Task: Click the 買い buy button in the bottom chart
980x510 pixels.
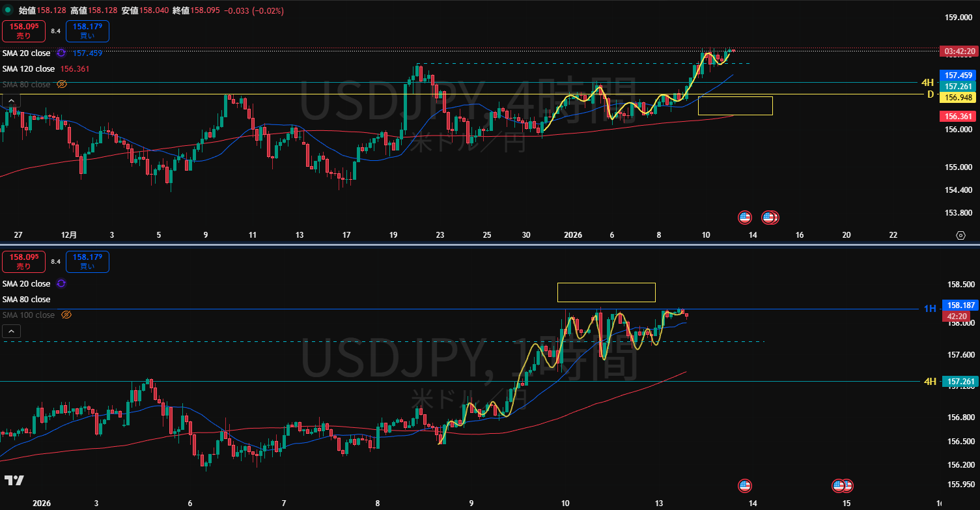Action: tap(87, 262)
